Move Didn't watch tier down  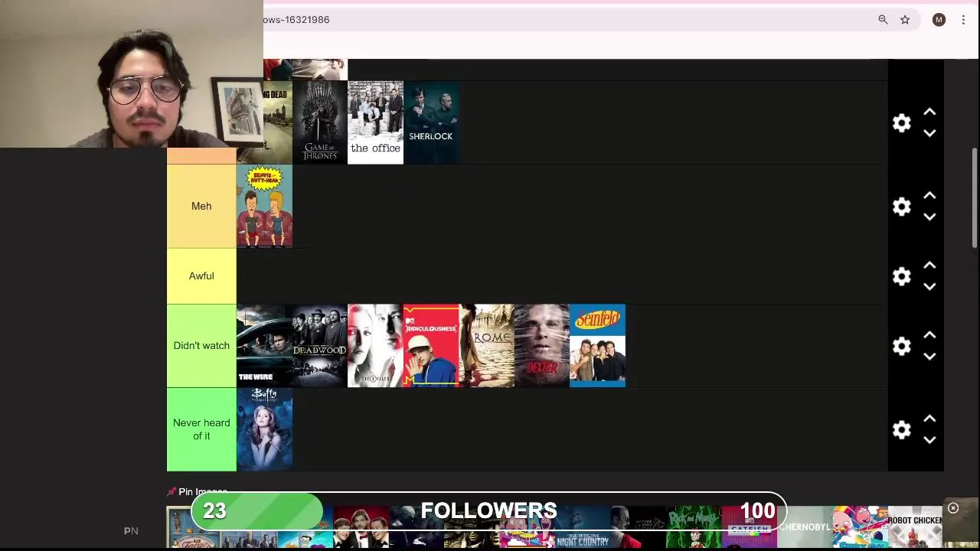(x=929, y=356)
